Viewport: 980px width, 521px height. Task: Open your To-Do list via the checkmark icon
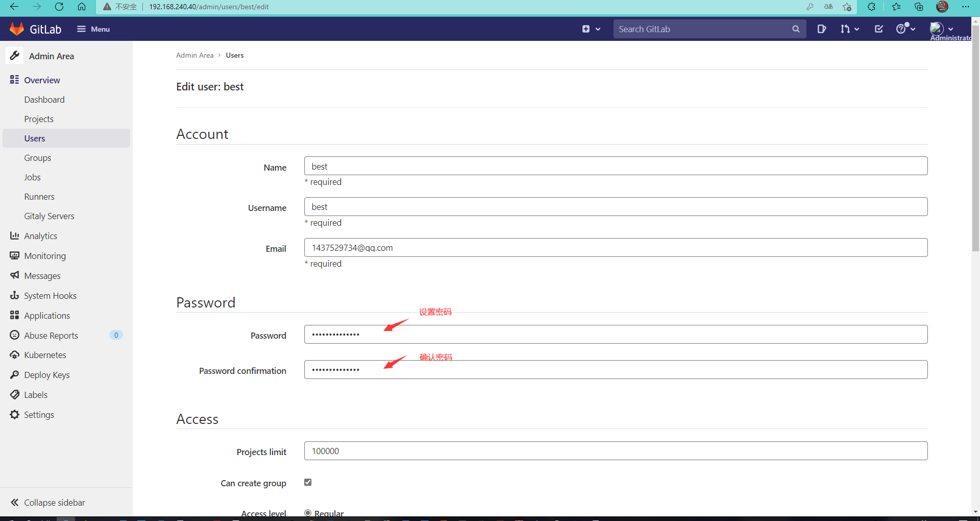(x=878, y=29)
